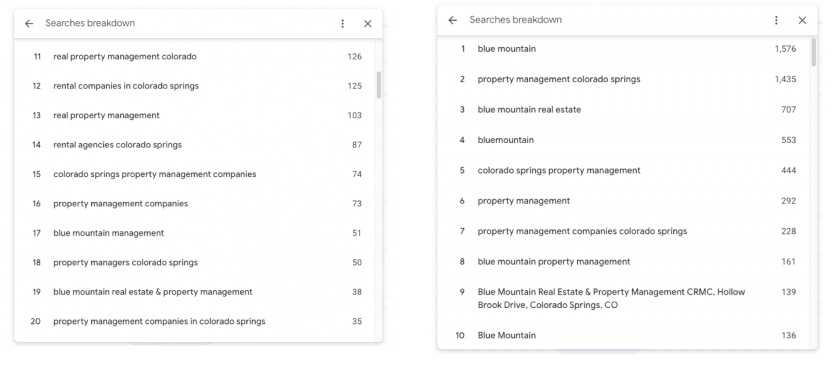Click 'property management colorado springs' row ranked 2
The width and height of the screenshot is (836, 366).
coord(625,79)
